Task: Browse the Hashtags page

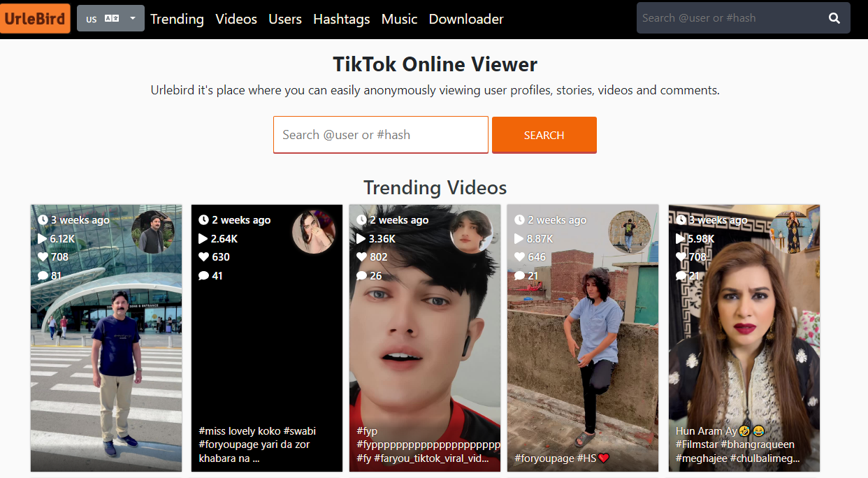Action: (x=342, y=19)
